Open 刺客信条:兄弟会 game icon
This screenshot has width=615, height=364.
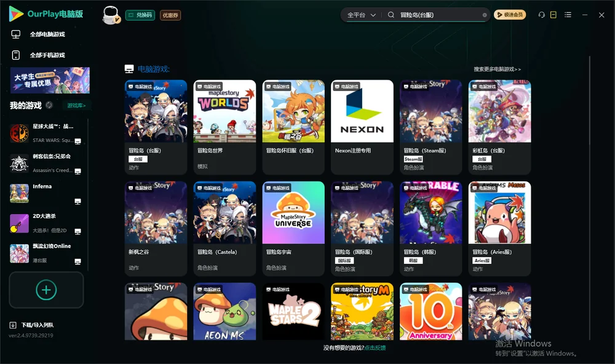19,164
